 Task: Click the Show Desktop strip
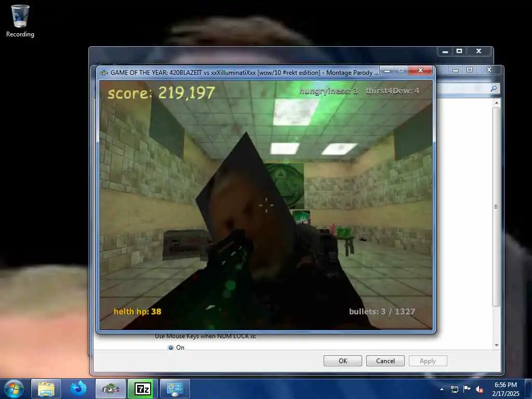tap(528, 389)
